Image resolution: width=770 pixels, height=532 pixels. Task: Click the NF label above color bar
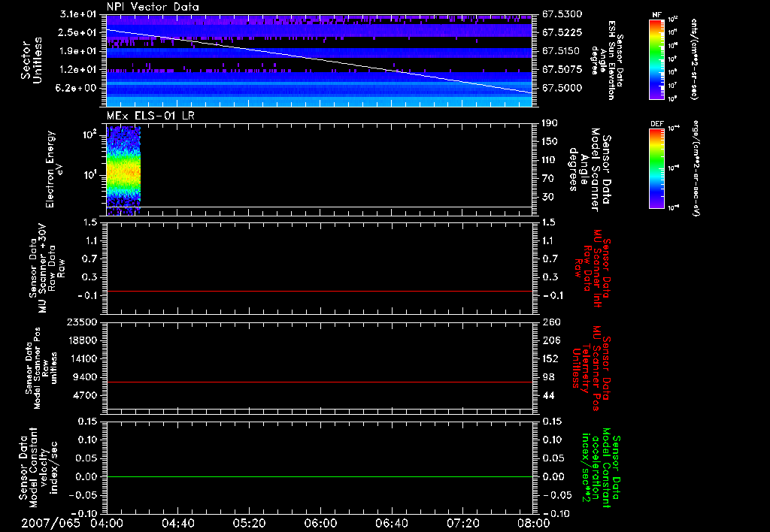point(656,15)
